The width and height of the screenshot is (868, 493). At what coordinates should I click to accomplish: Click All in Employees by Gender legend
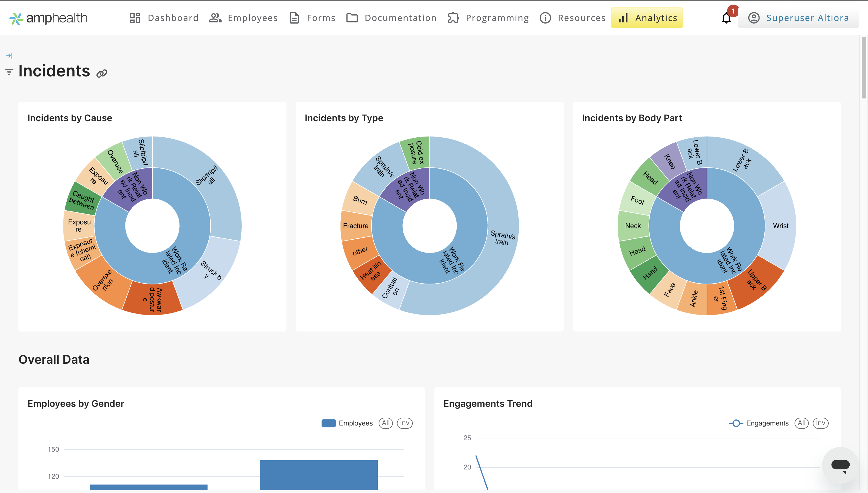385,423
